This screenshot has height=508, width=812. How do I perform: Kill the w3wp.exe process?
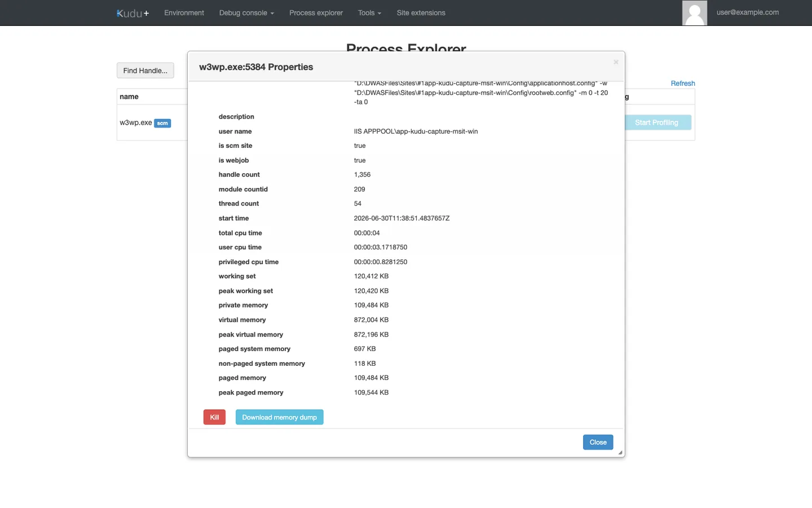(x=214, y=417)
